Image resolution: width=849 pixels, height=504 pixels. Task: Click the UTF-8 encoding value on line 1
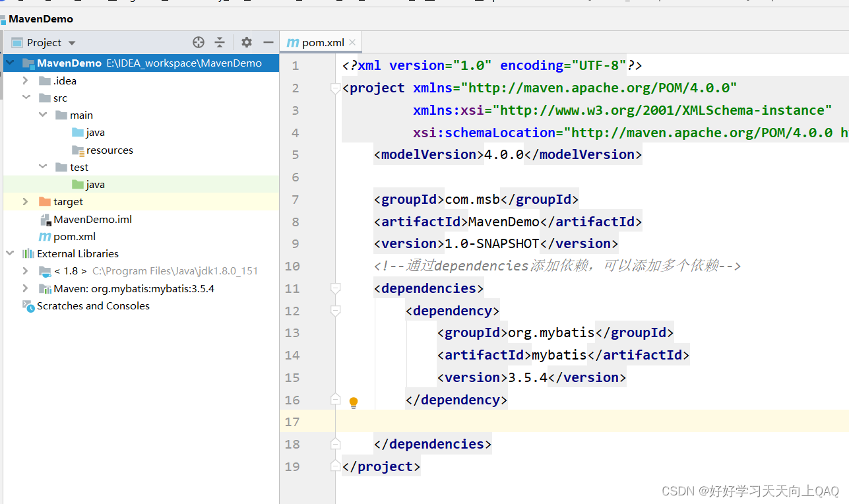(x=599, y=65)
